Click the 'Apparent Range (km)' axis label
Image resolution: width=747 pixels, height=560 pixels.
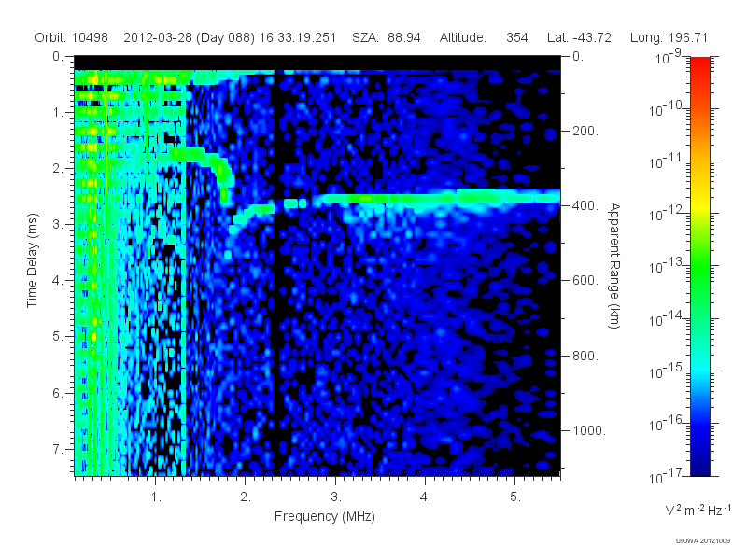[614, 265]
